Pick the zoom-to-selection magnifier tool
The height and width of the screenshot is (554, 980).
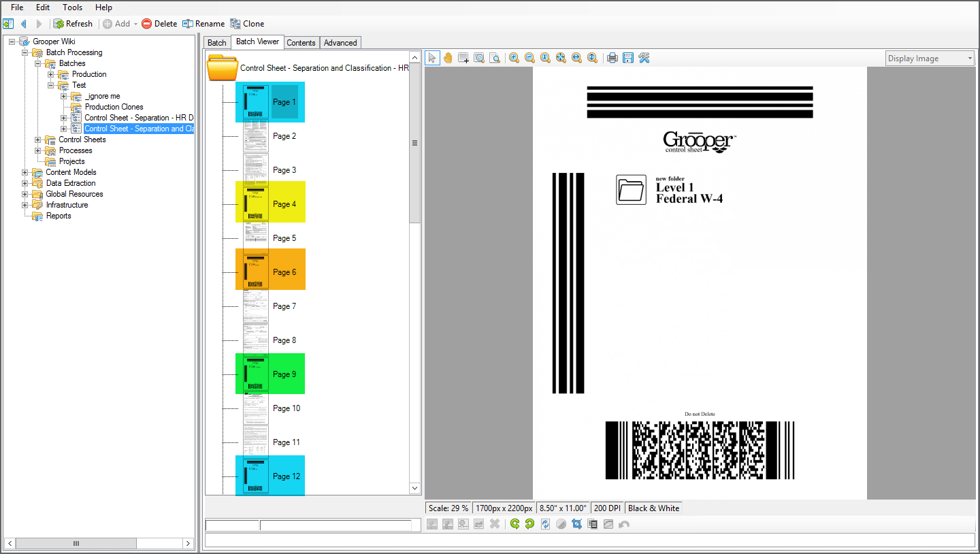[479, 58]
